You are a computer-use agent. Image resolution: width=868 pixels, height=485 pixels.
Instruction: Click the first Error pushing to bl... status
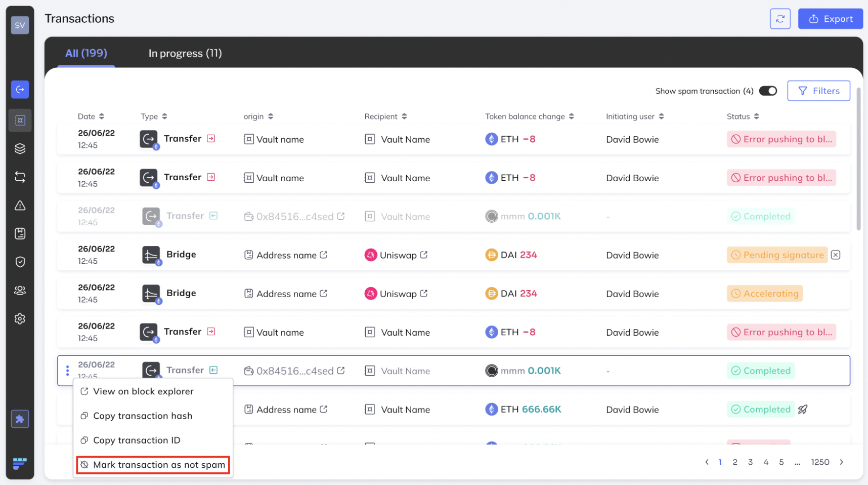[x=781, y=139]
